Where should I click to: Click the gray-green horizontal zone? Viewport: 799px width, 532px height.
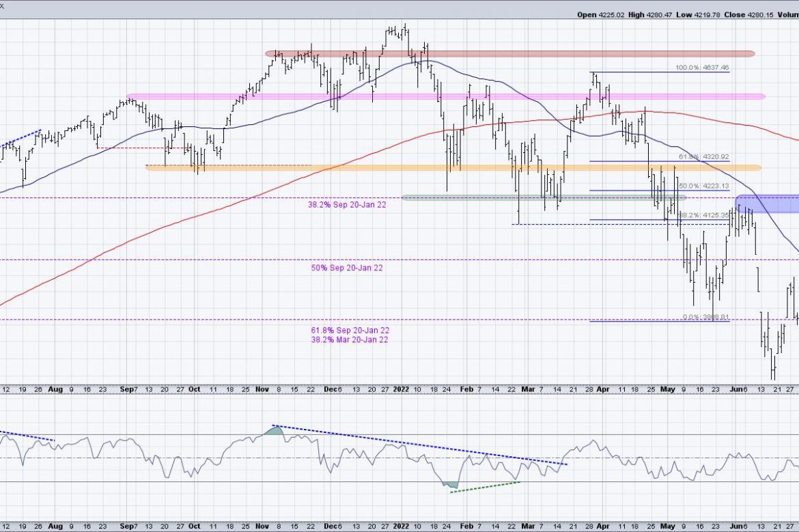[x=539, y=198]
